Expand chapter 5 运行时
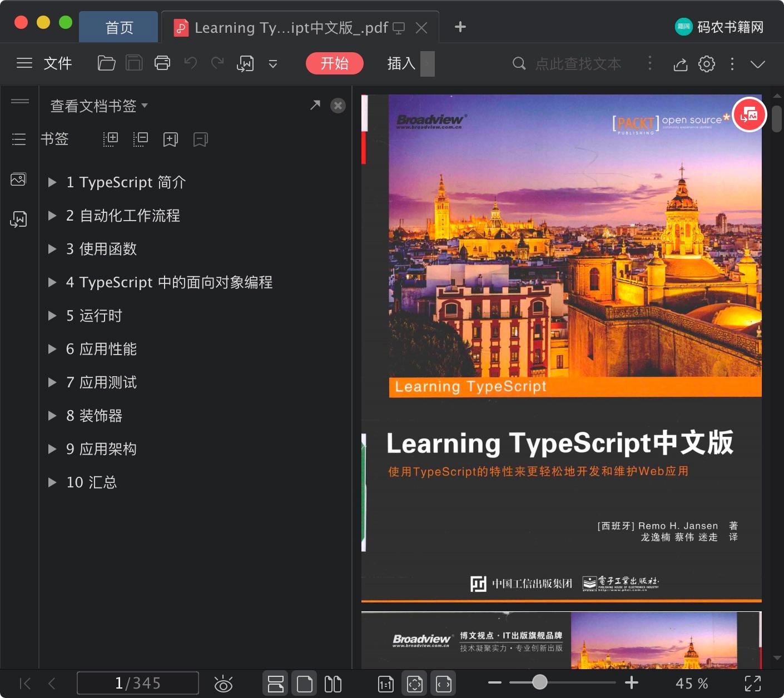The width and height of the screenshot is (784, 698). (x=52, y=316)
